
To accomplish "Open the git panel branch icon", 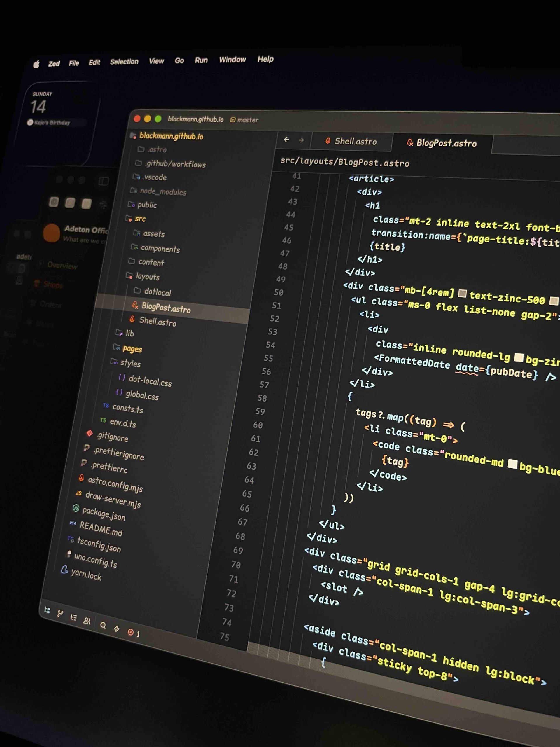I will coord(60,614).
